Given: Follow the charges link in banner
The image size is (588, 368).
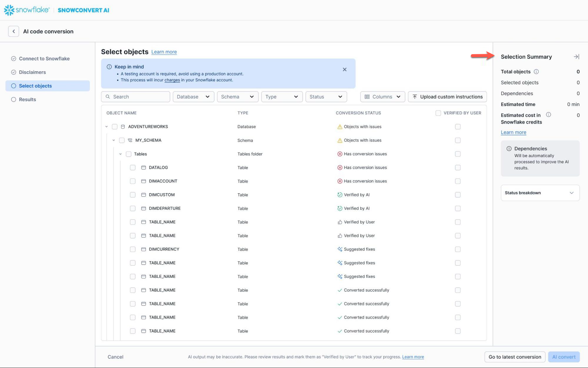Looking at the screenshot, I should [x=172, y=80].
